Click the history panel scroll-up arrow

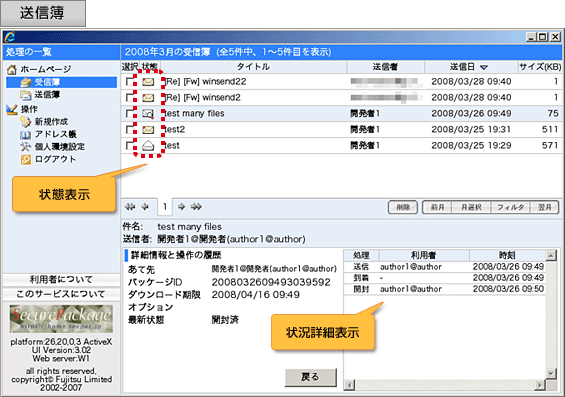click(x=551, y=256)
